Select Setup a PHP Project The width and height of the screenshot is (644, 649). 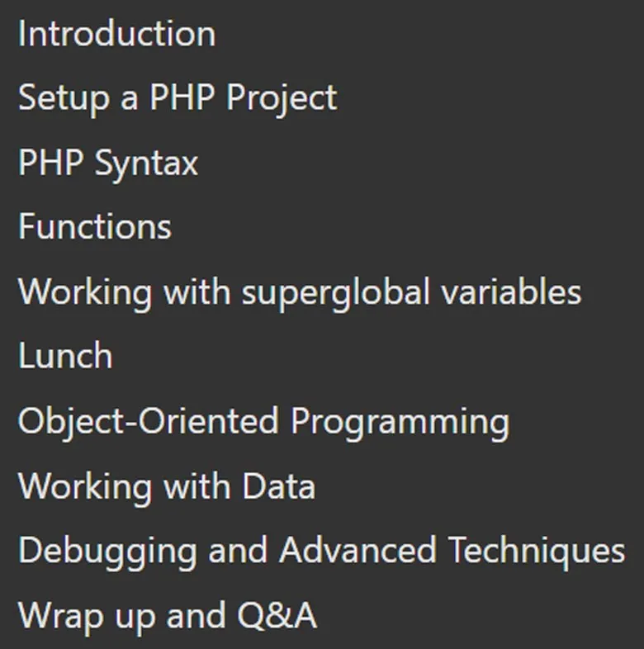pos(178,99)
